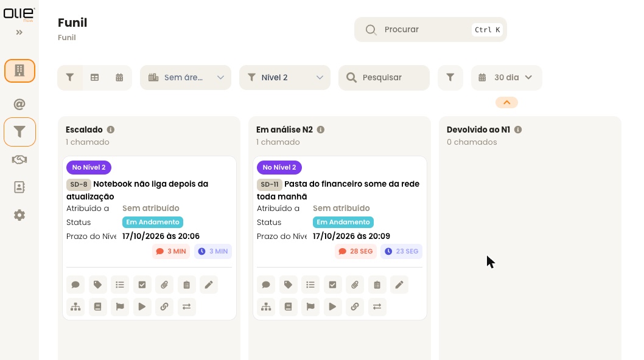Screen dimensions: 644x360
Task: Open the at-sign mentions sidebar icon
Action: [x=19, y=104]
